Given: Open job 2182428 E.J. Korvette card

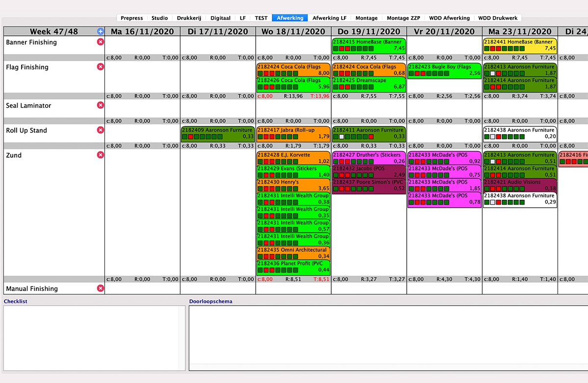Looking at the screenshot, I should click(294, 158).
